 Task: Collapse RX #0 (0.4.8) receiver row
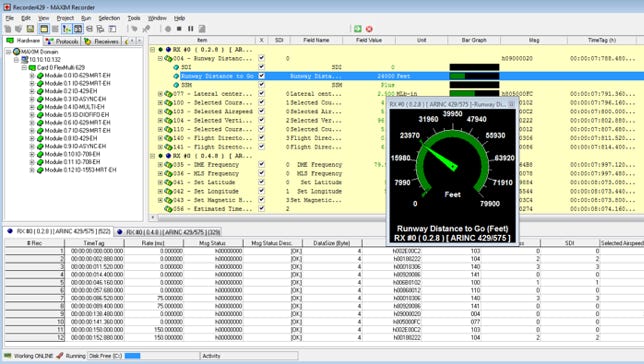(x=152, y=156)
